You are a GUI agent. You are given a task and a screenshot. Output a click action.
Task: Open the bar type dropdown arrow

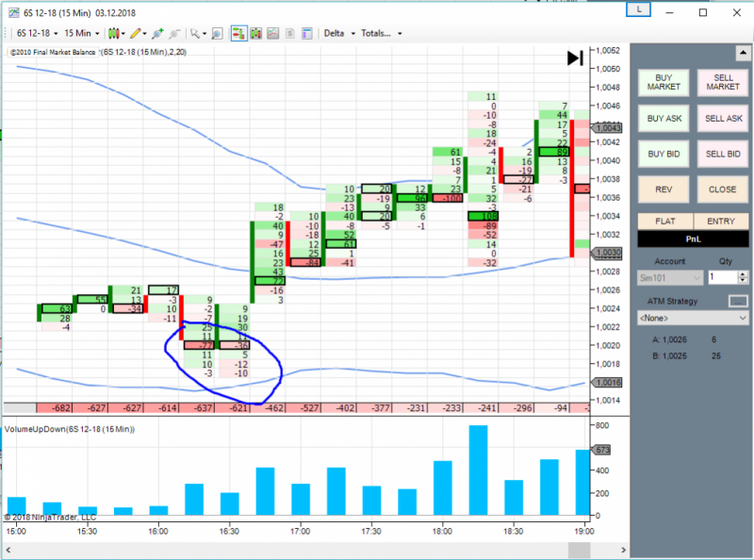click(123, 34)
